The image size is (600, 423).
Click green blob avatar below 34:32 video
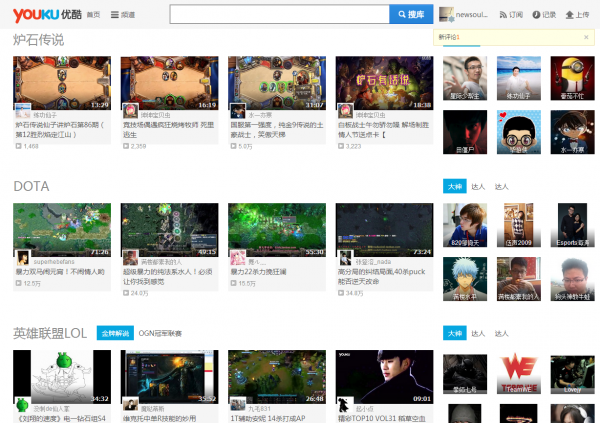(x=23, y=405)
